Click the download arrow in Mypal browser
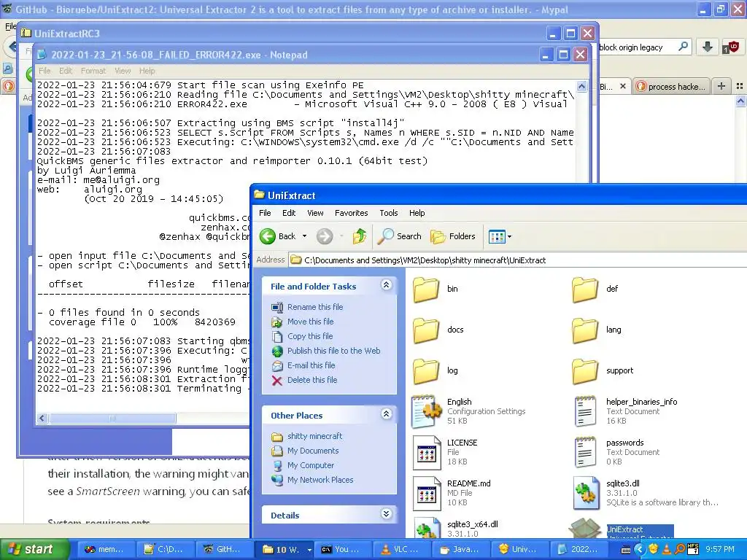 coord(708,47)
